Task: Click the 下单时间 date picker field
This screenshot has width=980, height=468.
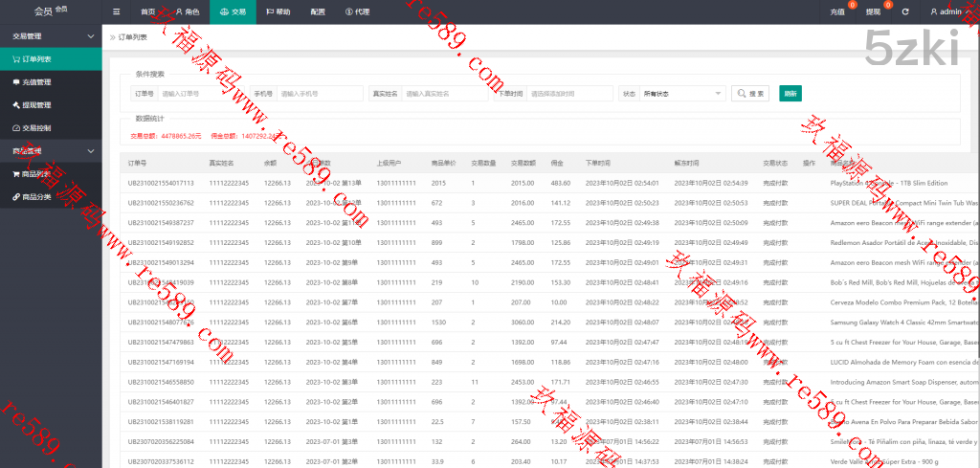Action: (569, 94)
